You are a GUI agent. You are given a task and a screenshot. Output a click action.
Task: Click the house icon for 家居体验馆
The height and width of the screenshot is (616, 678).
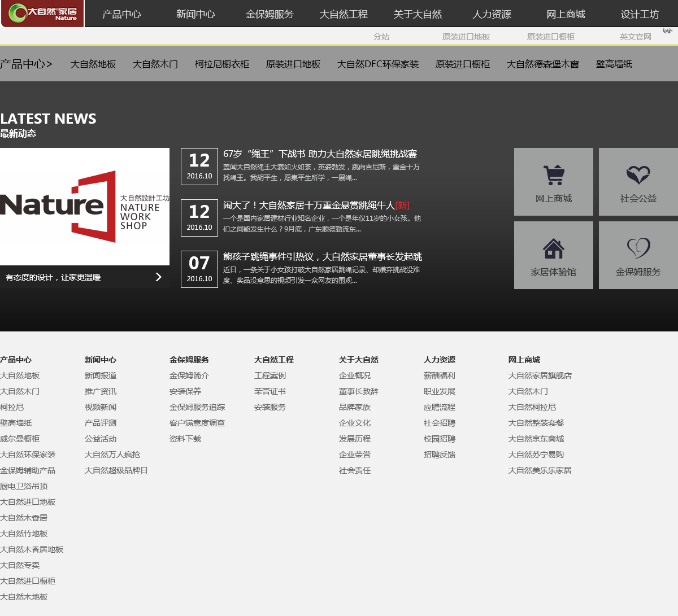point(554,248)
